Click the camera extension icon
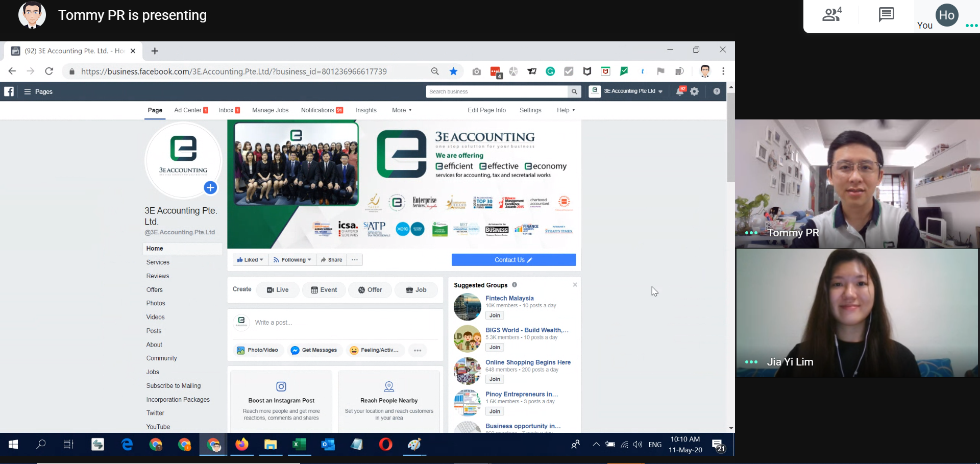 coord(476,71)
